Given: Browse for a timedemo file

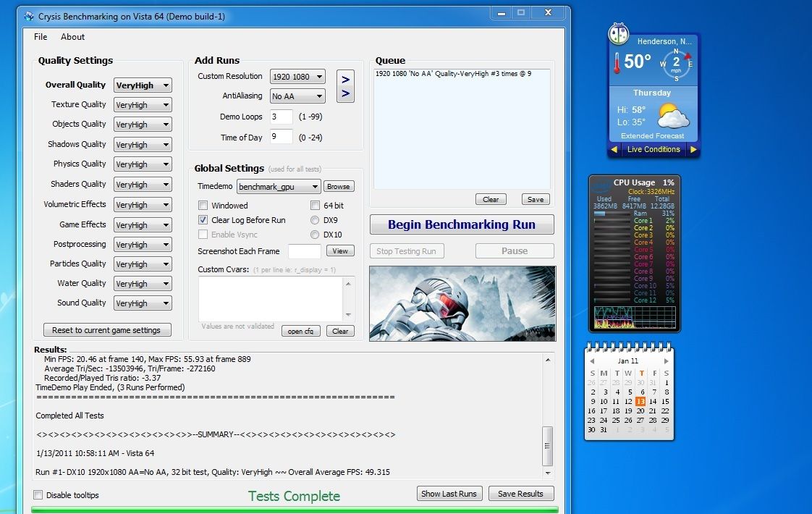Looking at the screenshot, I should point(339,187).
